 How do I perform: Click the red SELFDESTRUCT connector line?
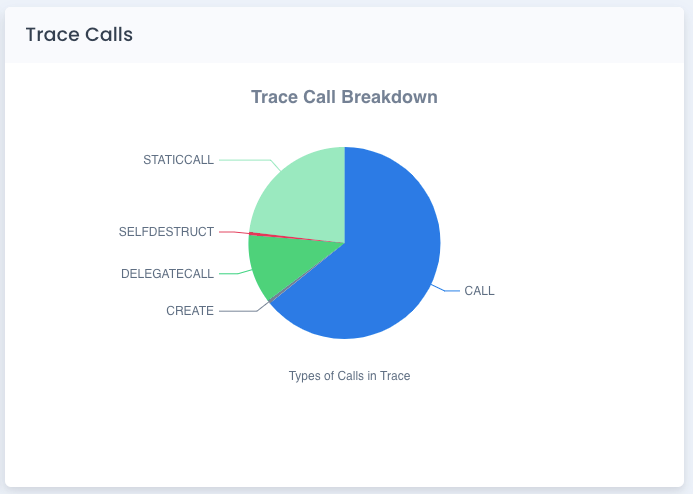pos(230,232)
